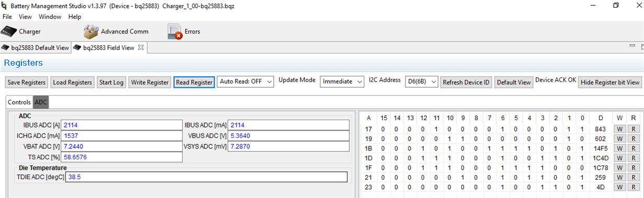Open the Help menu
The image size is (644, 198).
click(x=74, y=17)
